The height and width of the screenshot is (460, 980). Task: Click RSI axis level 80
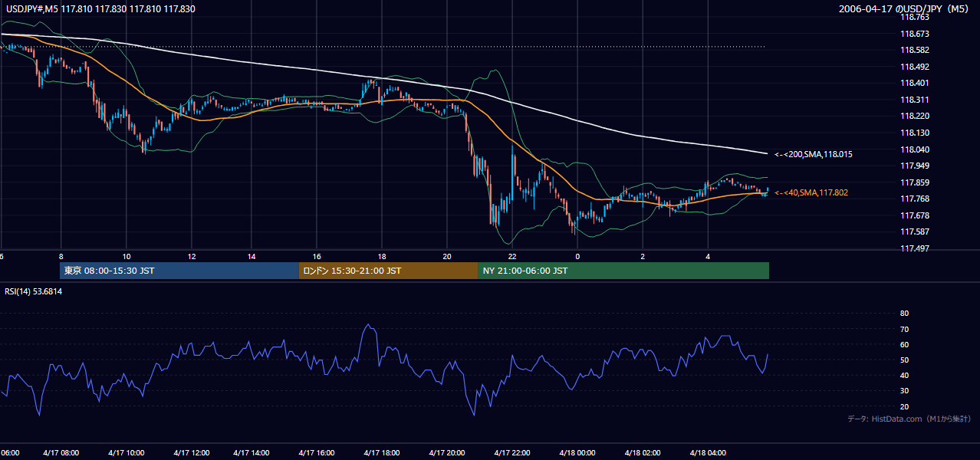[x=904, y=314]
